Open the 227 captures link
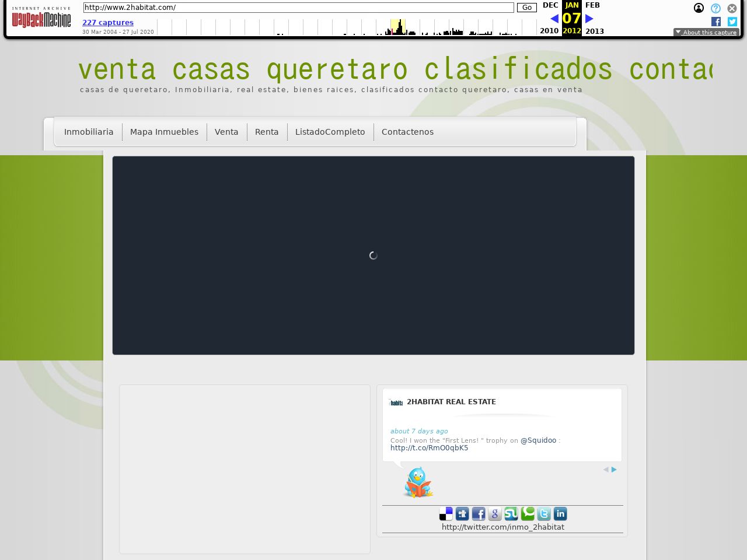Viewport: 747px width, 560px height. tap(108, 23)
